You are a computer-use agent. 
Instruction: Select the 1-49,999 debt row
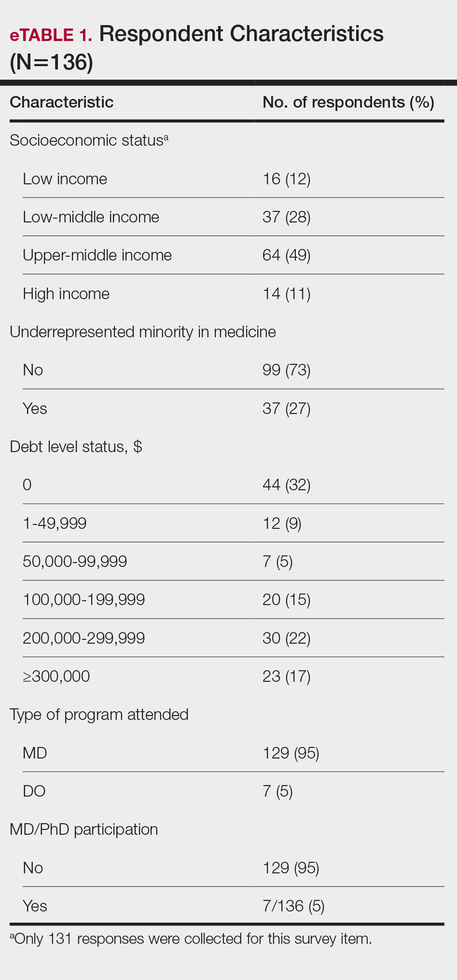(233, 523)
